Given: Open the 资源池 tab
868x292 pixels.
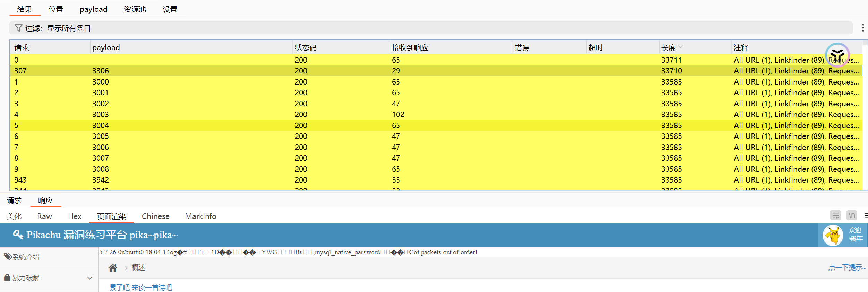Looking at the screenshot, I should (x=135, y=9).
